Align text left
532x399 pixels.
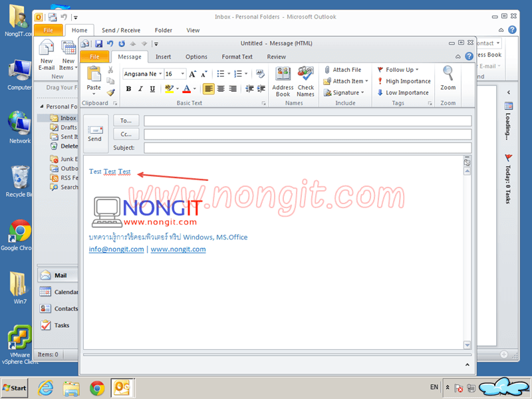[209, 89]
